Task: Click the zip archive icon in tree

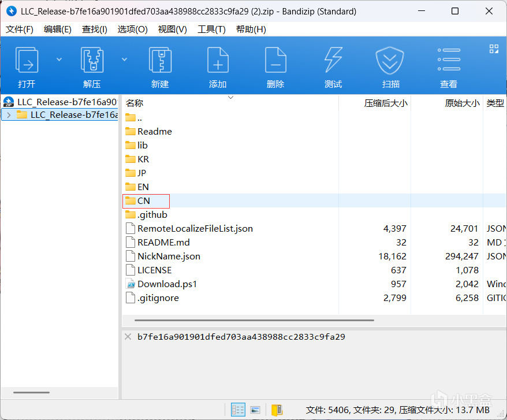Action: tap(9, 102)
